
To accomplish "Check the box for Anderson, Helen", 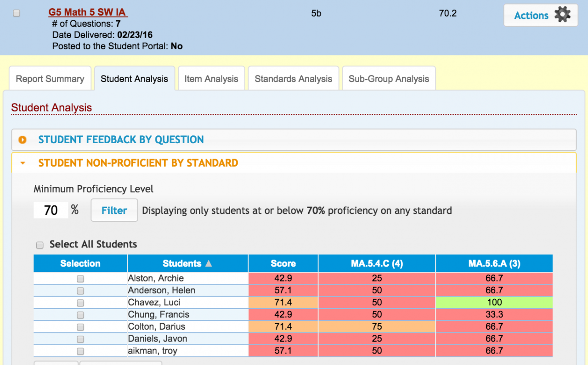I will click(x=80, y=291).
